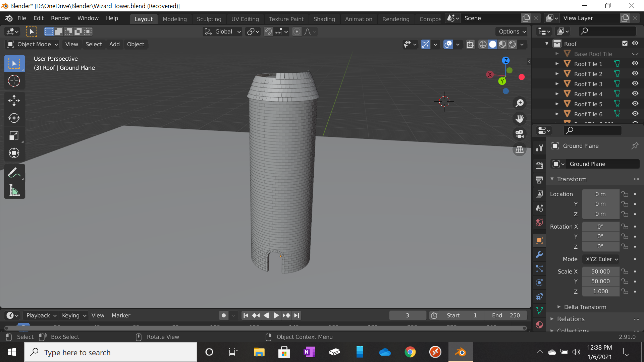Select the Rotate tool
The height and width of the screenshot is (362, 644).
point(14,118)
